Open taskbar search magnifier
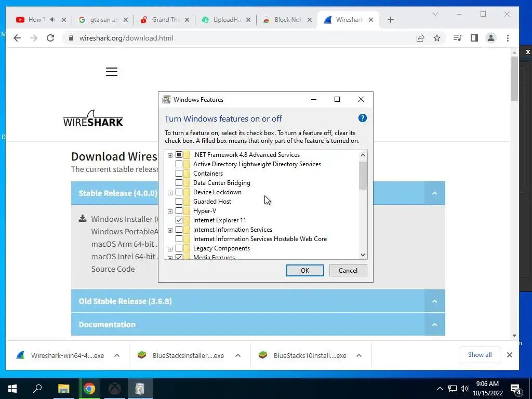The width and height of the screenshot is (532, 399). pyautogui.click(x=37, y=389)
